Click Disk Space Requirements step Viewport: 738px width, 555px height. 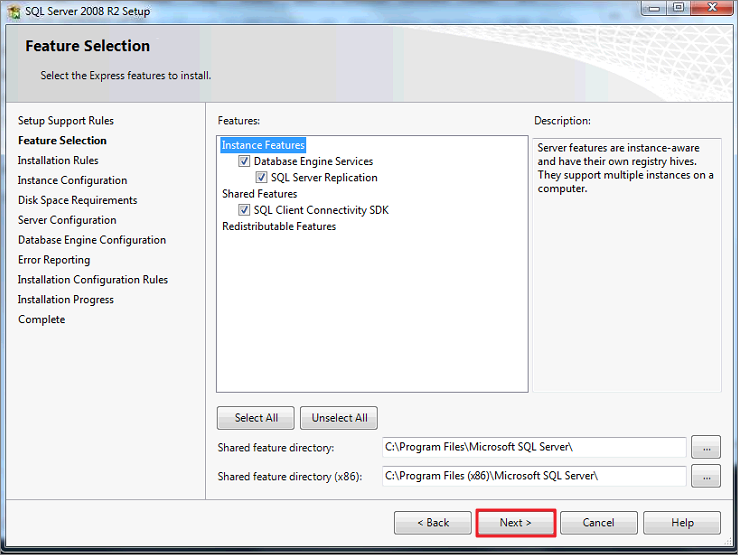(78, 200)
